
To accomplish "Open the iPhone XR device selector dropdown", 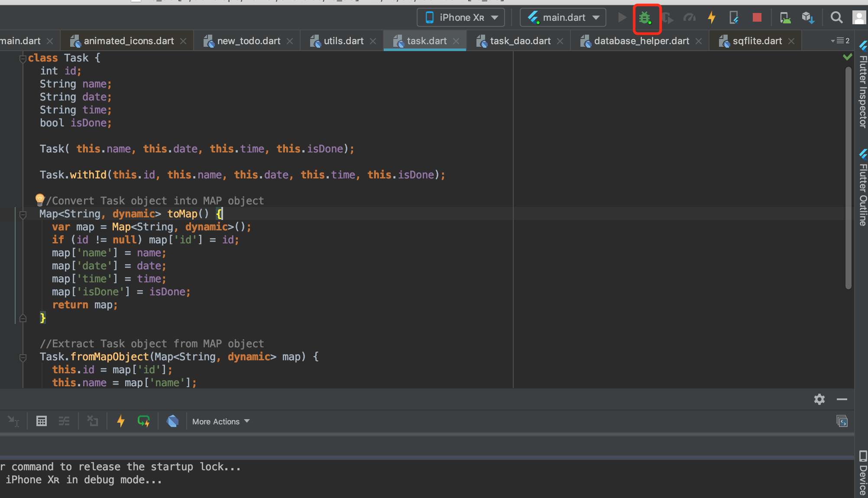I will pos(461,18).
